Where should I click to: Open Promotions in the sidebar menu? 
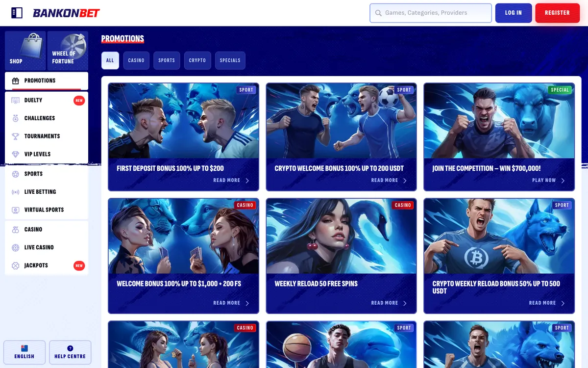point(47,81)
